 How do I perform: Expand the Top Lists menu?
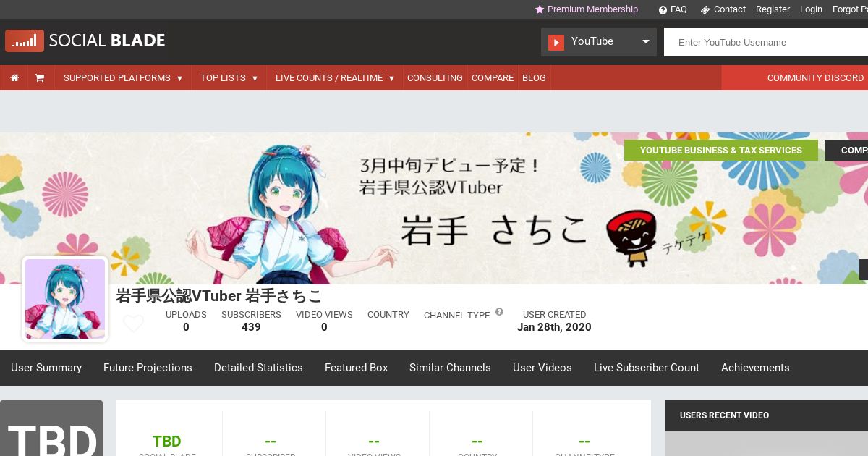coord(229,78)
